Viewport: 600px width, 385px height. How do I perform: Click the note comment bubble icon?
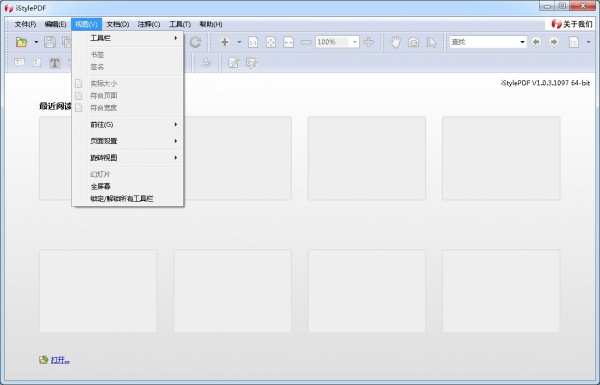[x=20, y=62]
